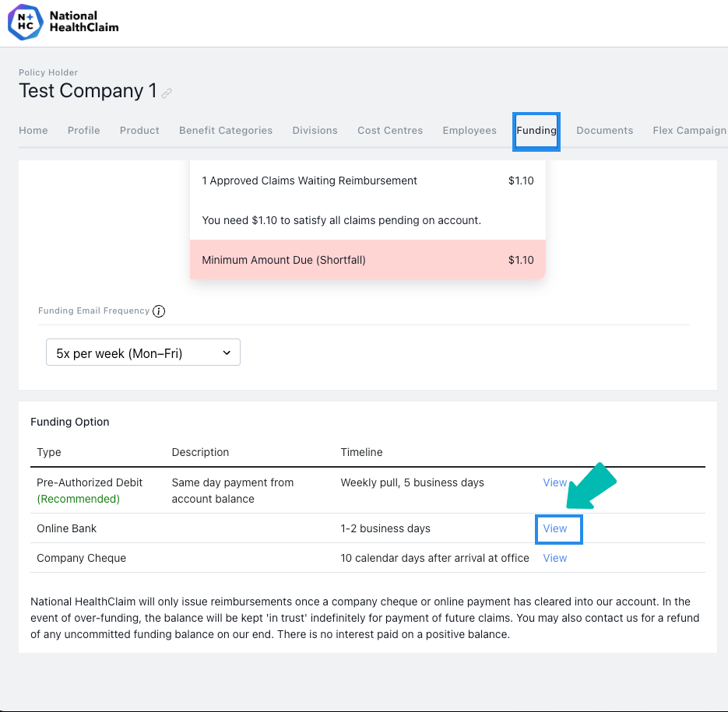The height and width of the screenshot is (712, 728).
Task: Click the National HealthClaim hexagon logo
Action: pyautogui.click(x=26, y=23)
